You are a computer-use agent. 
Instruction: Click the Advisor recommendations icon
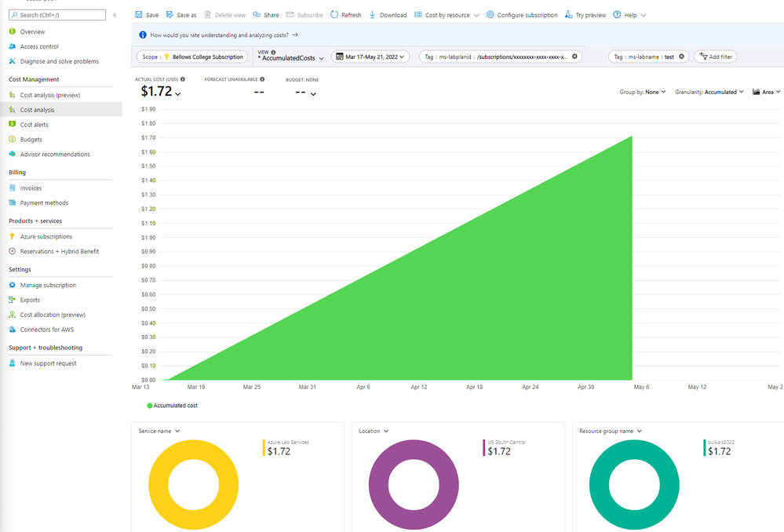click(x=12, y=154)
